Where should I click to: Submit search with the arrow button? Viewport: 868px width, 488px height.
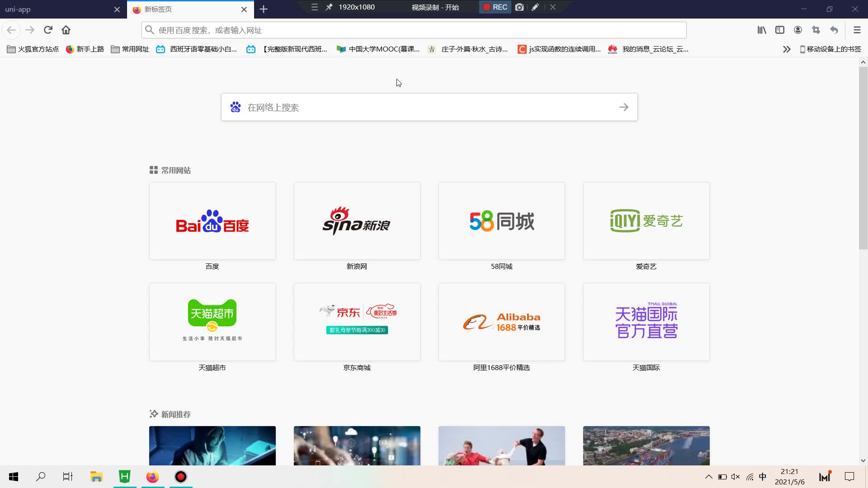[624, 107]
